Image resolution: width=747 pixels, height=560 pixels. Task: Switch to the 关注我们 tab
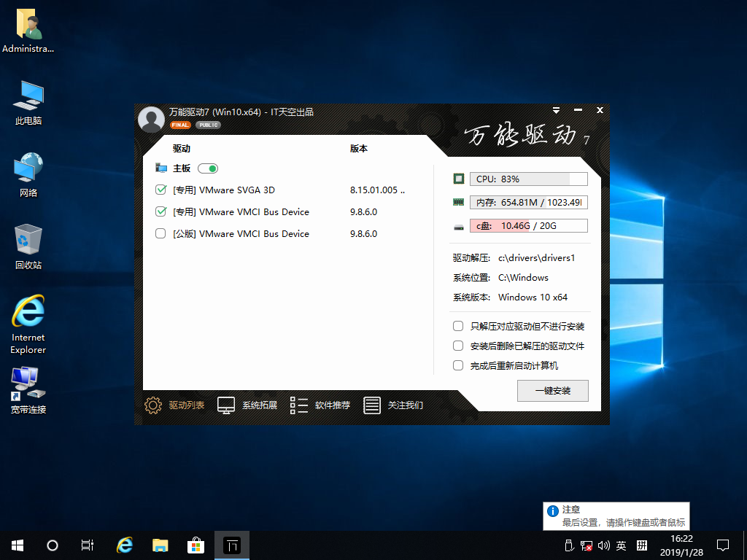point(406,405)
